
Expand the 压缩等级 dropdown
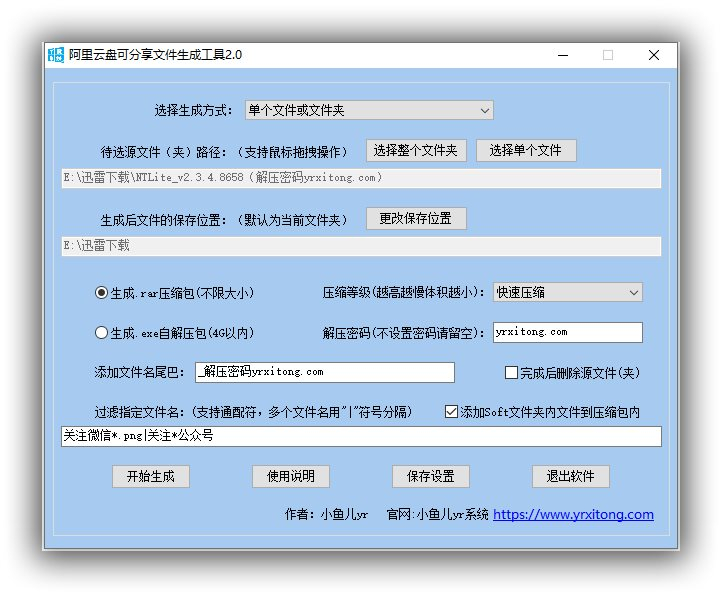coord(568,292)
